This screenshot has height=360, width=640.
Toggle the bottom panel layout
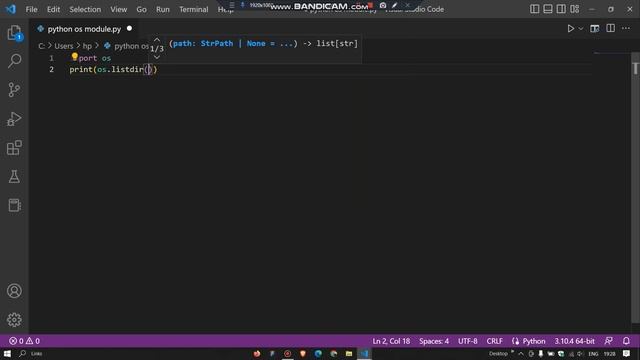(548, 9)
